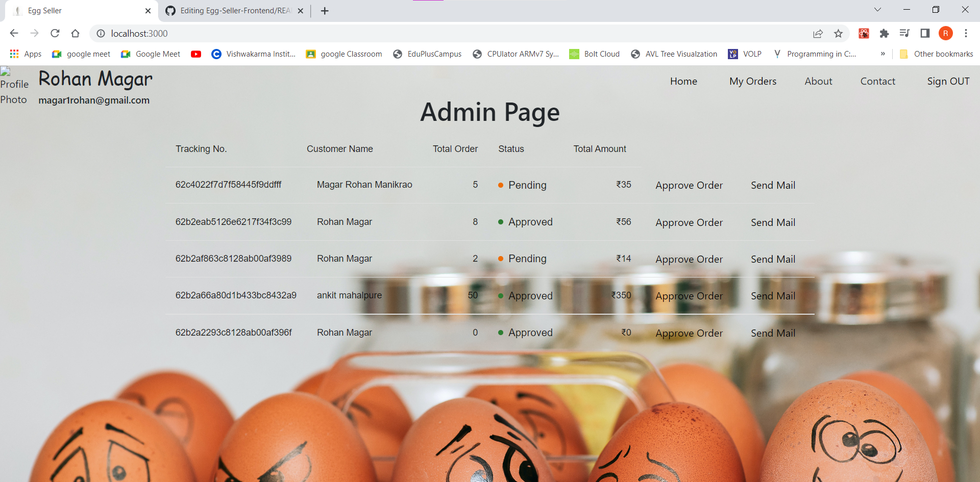Open the browser side panel icon
The height and width of the screenshot is (482, 980).
click(x=925, y=33)
